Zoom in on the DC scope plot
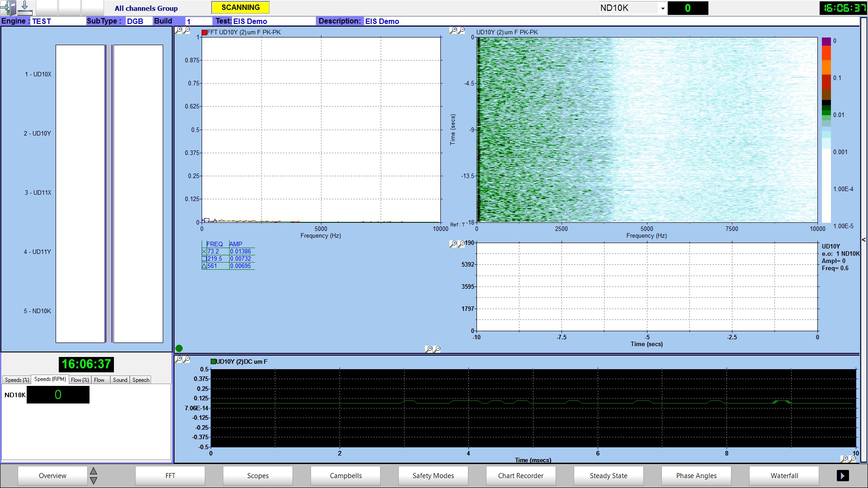Image resolution: width=868 pixels, height=488 pixels. pos(179,359)
